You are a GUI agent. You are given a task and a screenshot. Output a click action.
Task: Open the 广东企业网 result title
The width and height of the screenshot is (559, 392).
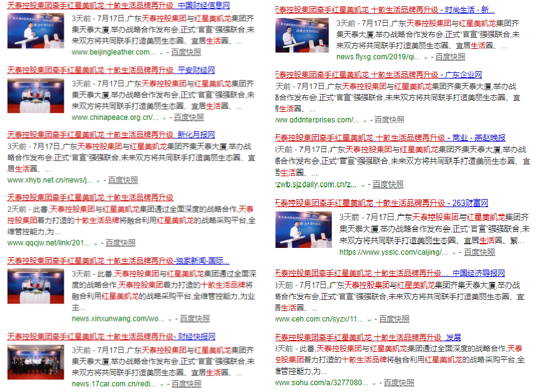pyautogui.click(x=379, y=75)
